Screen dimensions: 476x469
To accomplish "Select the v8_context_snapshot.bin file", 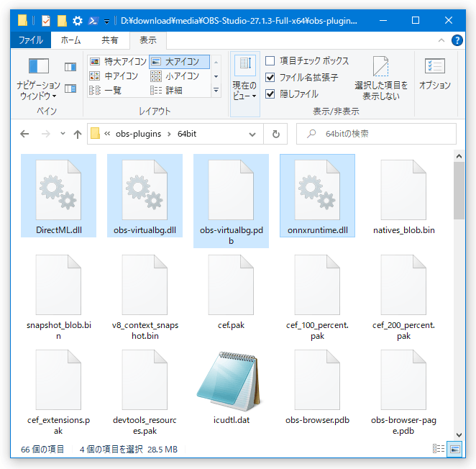I will (x=145, y=296).
